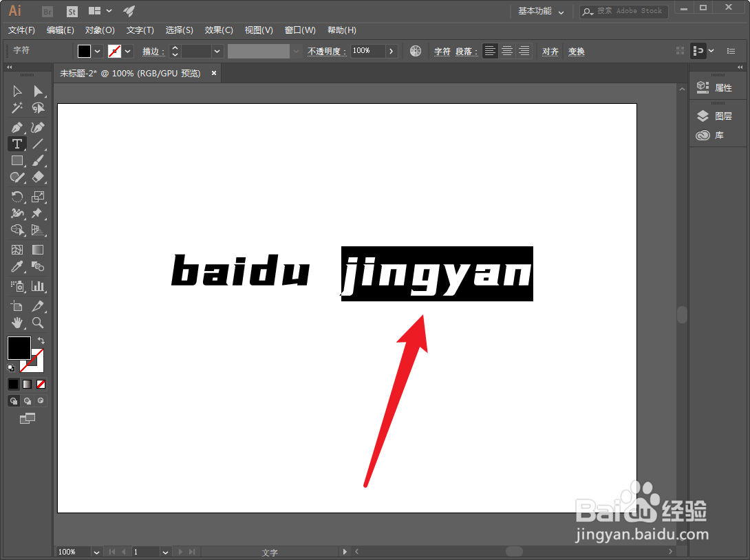Enable Draw Normal mode

pyautogui.click(x=13, y=401)
